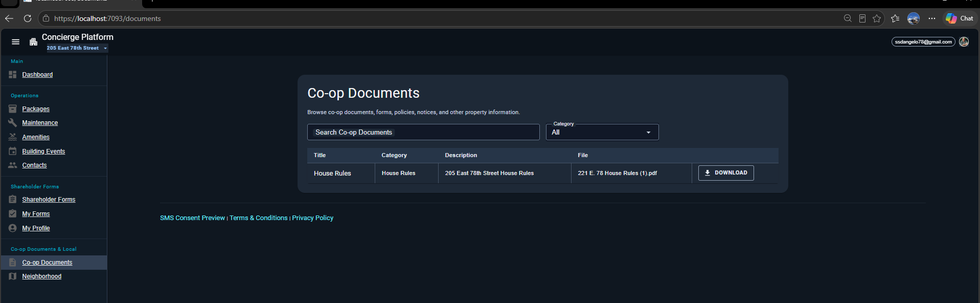
Task: Click the browser profile picture
Action: pyautogui.click(x=914, y=18)
